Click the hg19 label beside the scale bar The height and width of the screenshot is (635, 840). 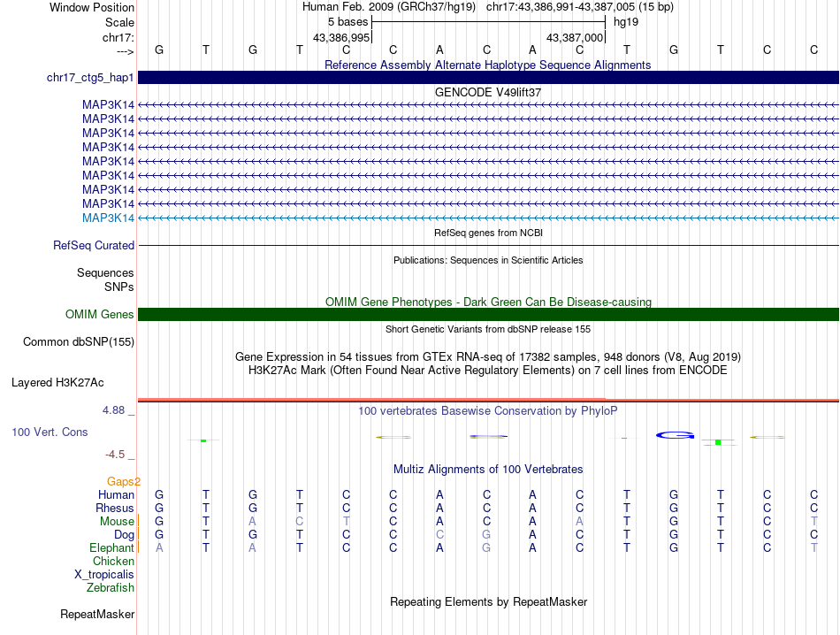click(x=626, y=22)
